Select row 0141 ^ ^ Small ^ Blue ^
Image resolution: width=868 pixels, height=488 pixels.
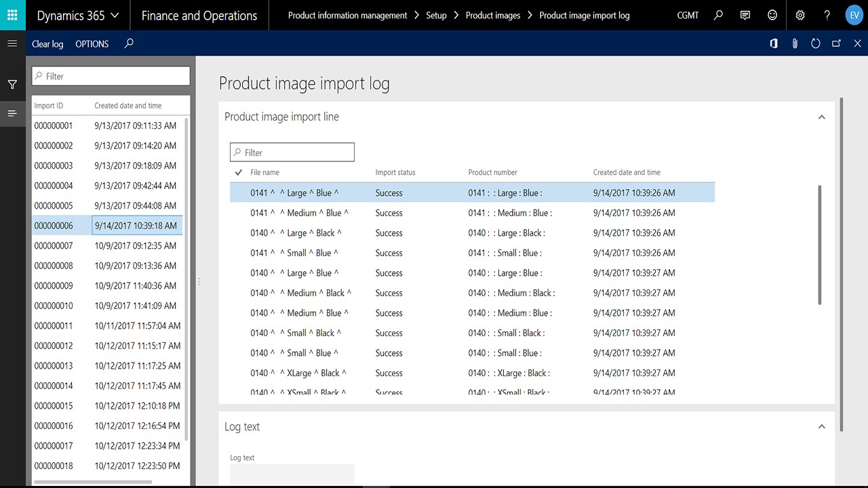pos(472,253)
